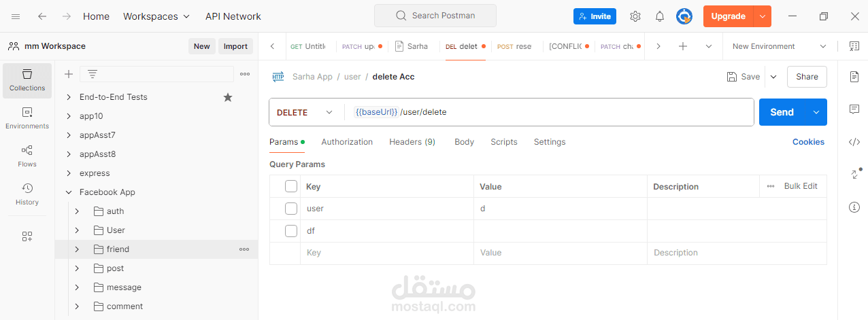Click the request URL field
The image size is (868, 320).
[x=550, y=112]
